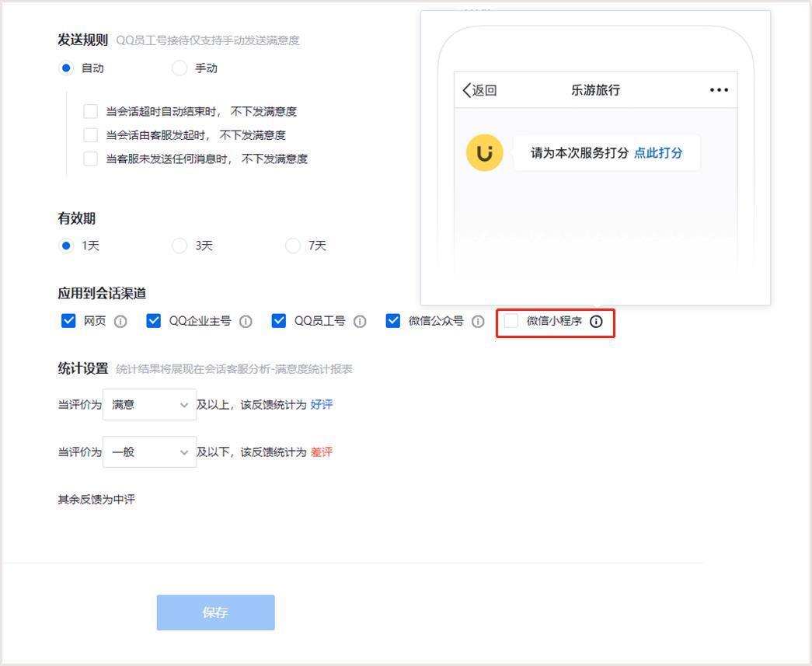
Task: Open the 微信公众号 info icon
Action: click(x=476, y=321)
